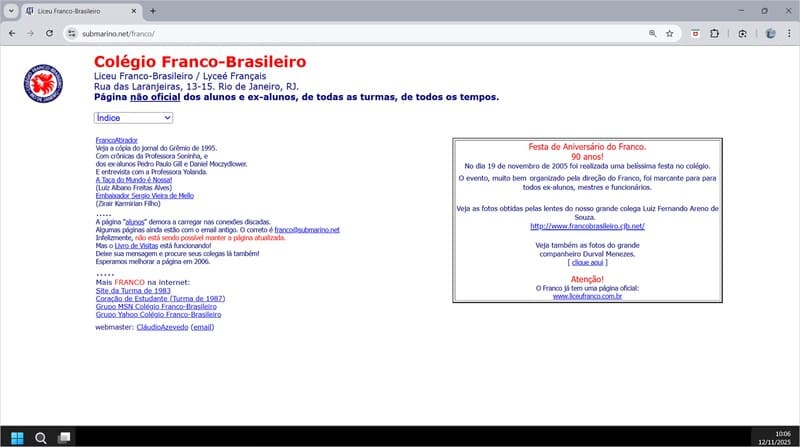Click the red '90 anos!' text
800x447 pixels.
pyautogui.click(x=587, y=157)
